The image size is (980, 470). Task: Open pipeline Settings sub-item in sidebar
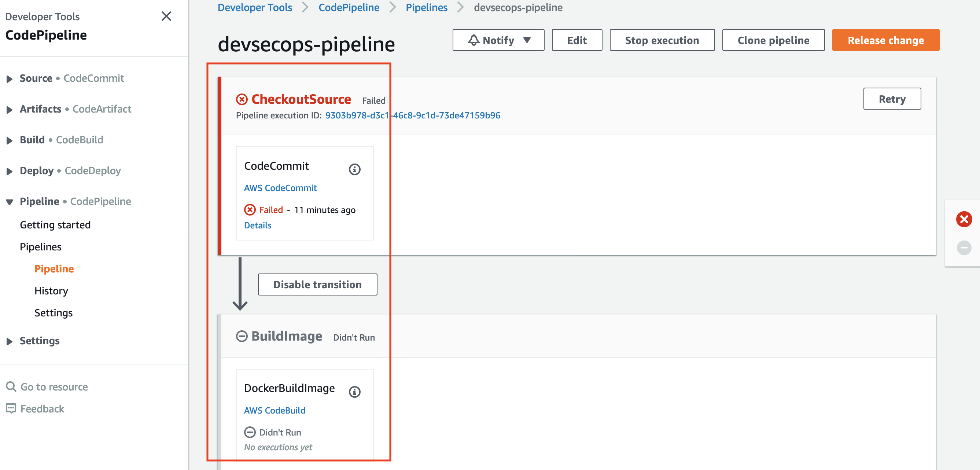(53, 313)
